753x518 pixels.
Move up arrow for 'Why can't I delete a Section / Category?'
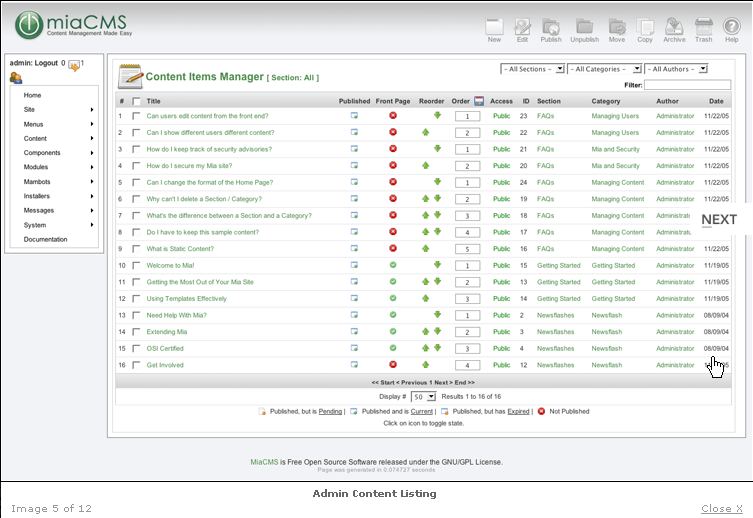[x=425, y=199]
